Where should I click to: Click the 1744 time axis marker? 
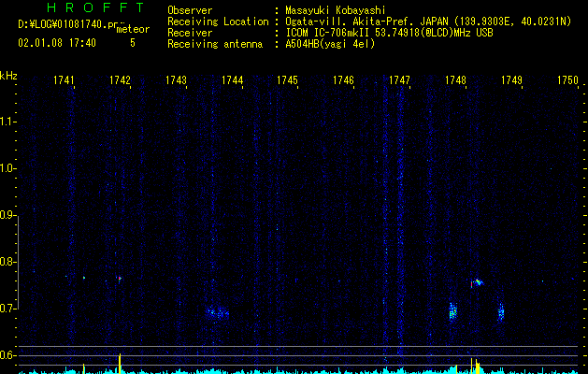click(232, 80)
